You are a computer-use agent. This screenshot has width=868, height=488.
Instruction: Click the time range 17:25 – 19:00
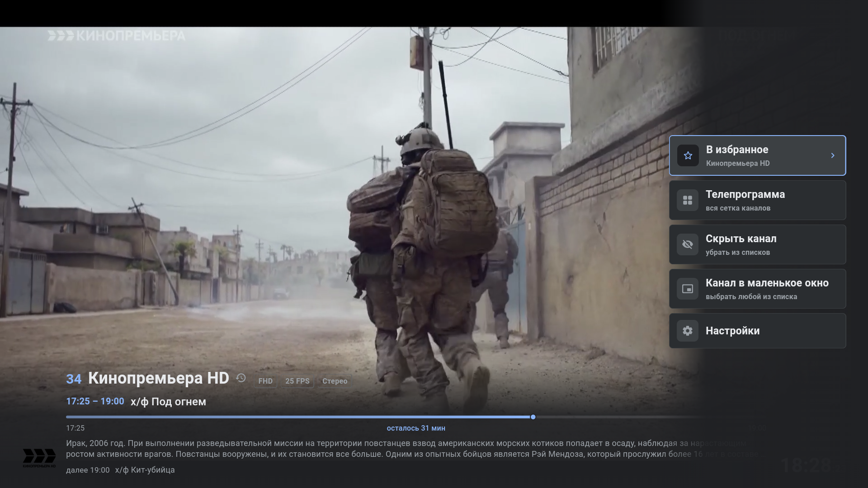coord(95,401)
